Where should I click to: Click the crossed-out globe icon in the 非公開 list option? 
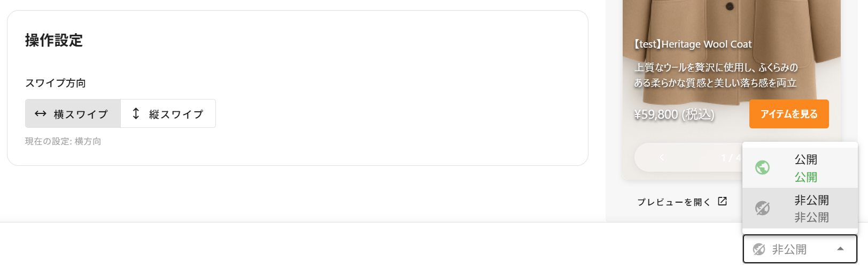click(762, 208)
